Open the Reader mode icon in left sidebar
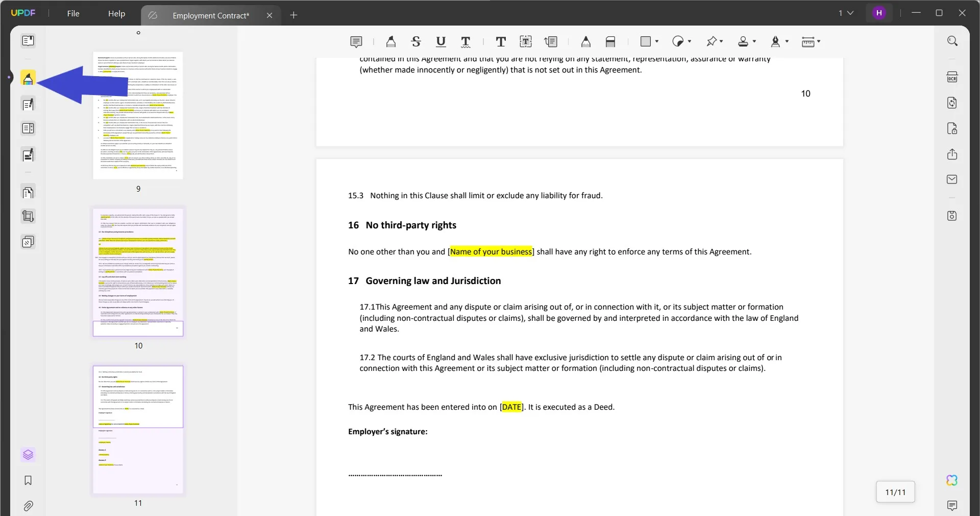Screen dimensions: 980x516 click(28, 41)
